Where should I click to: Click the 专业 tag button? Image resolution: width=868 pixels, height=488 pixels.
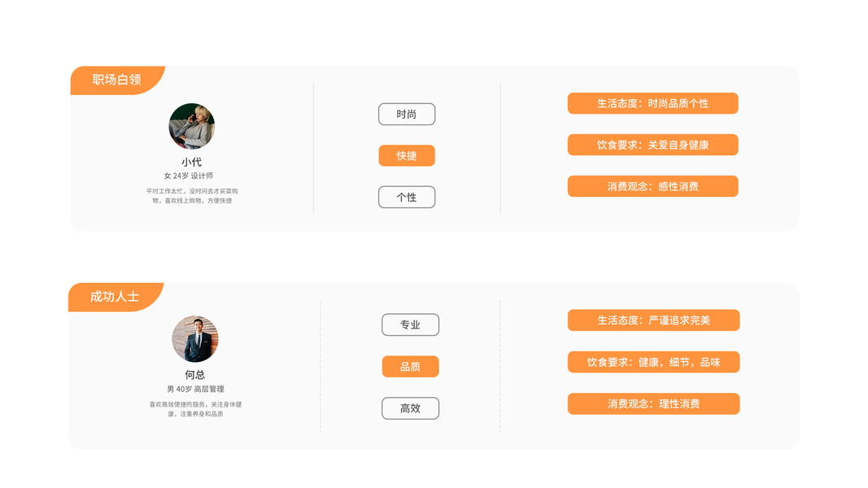tap(410, 325)
